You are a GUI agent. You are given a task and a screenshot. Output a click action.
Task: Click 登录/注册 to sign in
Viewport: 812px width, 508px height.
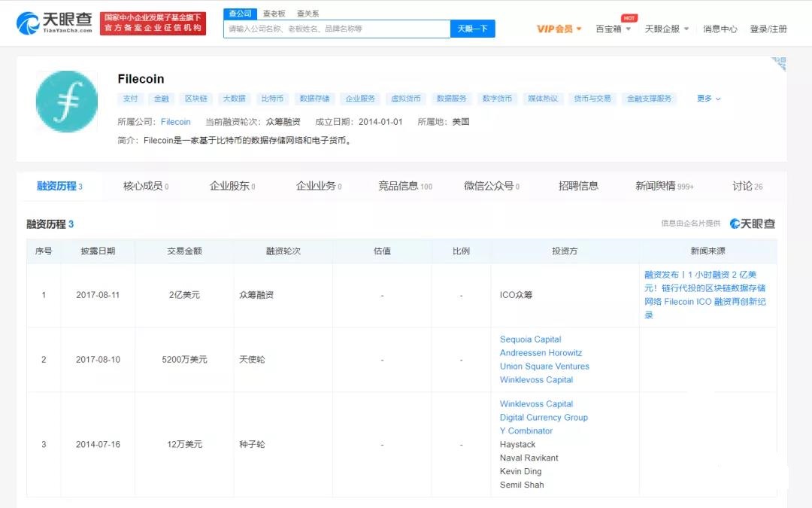[768, 29]
